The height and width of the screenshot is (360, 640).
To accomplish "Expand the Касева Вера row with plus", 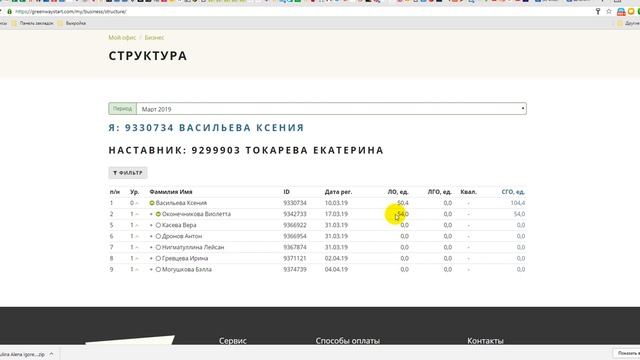I will coord(151,225).
